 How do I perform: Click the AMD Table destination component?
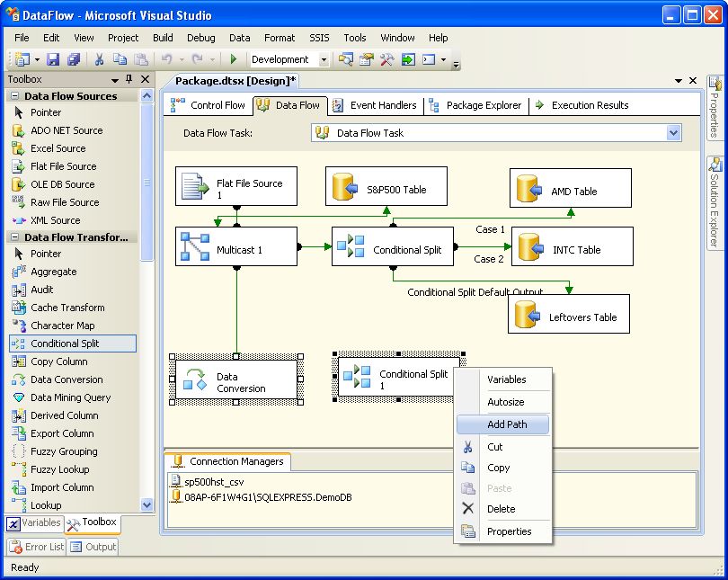(x=571, y=188)
